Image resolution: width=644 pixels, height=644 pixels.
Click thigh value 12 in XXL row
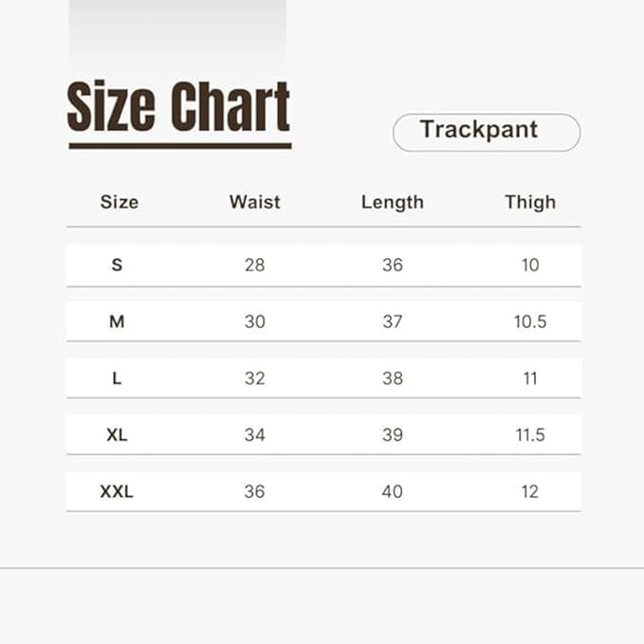pos(530,491)
